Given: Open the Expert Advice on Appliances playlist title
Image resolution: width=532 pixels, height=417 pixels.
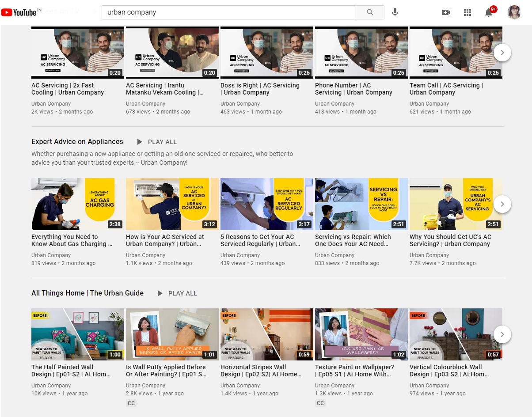Looking at the screenshot, I should [77, 142].
